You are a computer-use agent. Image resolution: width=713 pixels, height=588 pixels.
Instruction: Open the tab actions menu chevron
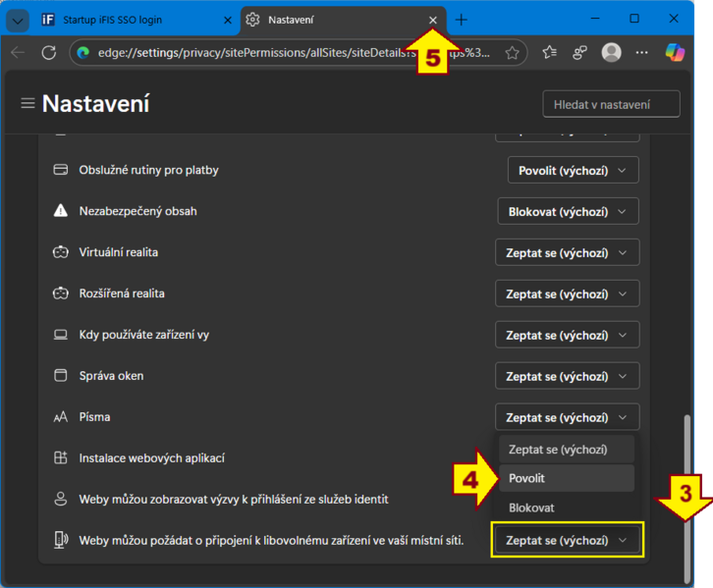[x=18, y=21]
